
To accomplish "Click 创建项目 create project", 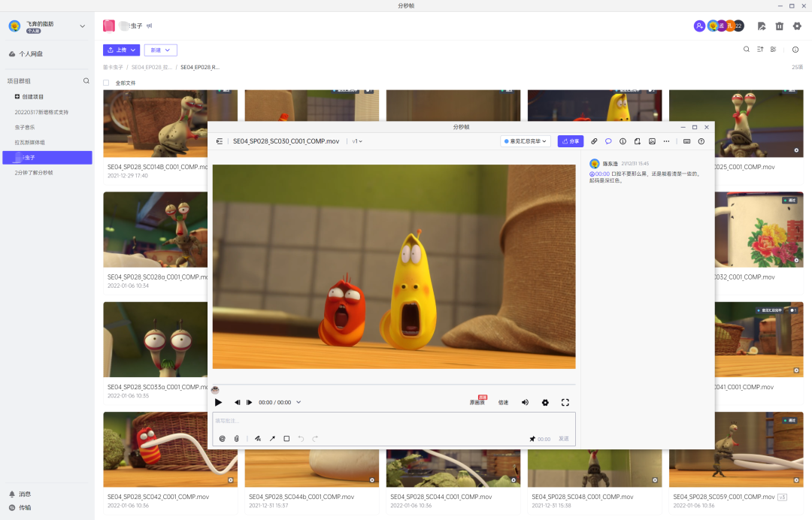I will [x=29, y=96].
